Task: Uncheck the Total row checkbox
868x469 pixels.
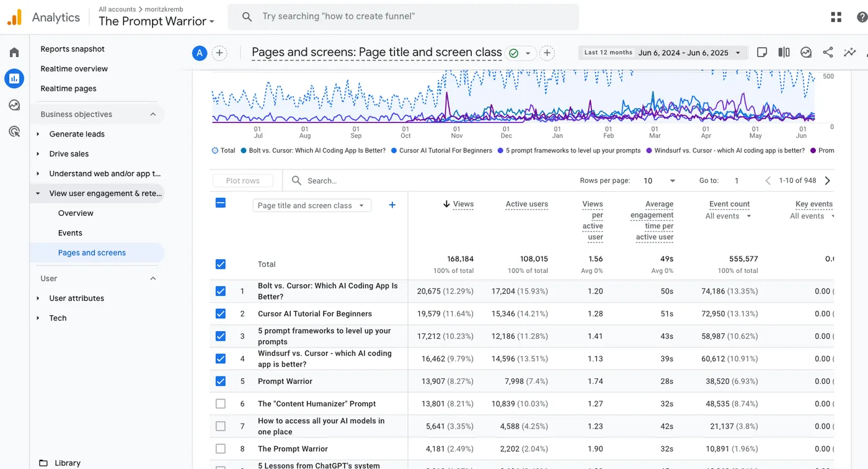Action: click(220, 264)
